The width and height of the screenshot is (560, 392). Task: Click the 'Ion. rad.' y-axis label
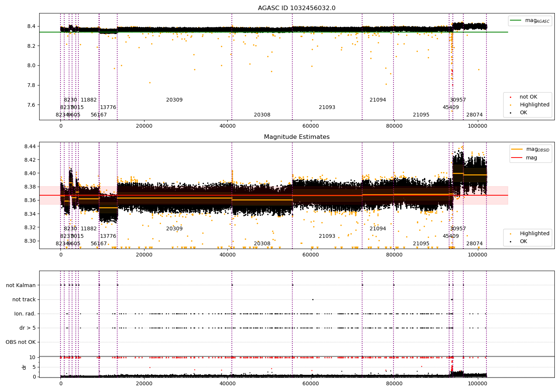point(25,314)
